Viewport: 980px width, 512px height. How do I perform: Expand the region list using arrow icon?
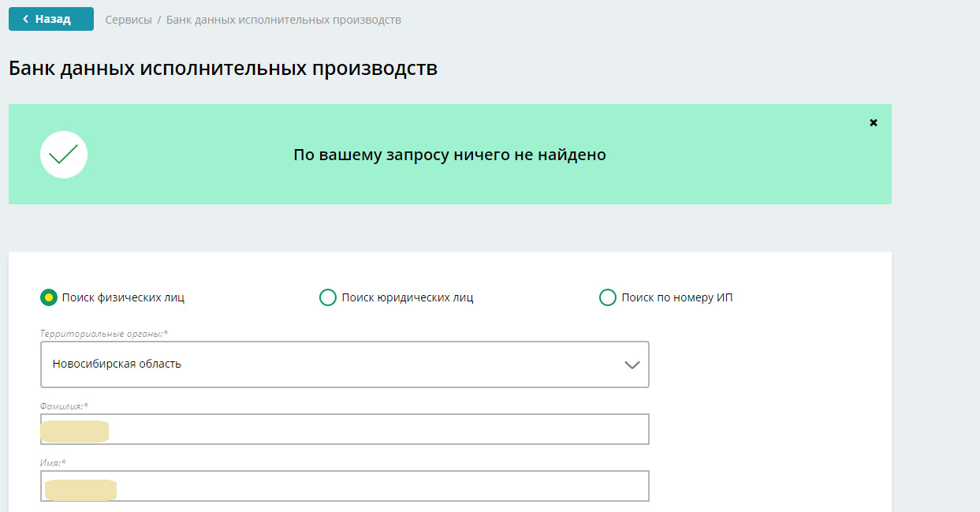632,364
